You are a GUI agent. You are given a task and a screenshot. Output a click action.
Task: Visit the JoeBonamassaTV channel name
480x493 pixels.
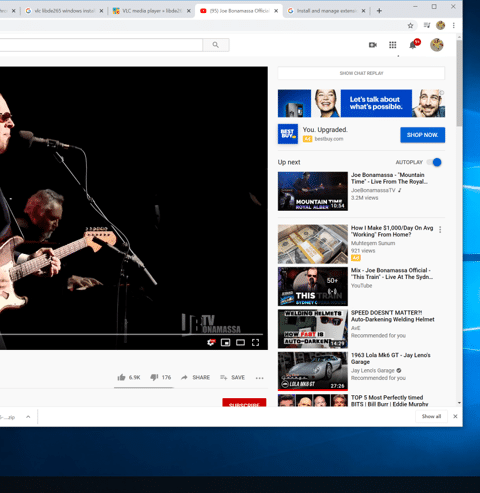click(373, 190)
